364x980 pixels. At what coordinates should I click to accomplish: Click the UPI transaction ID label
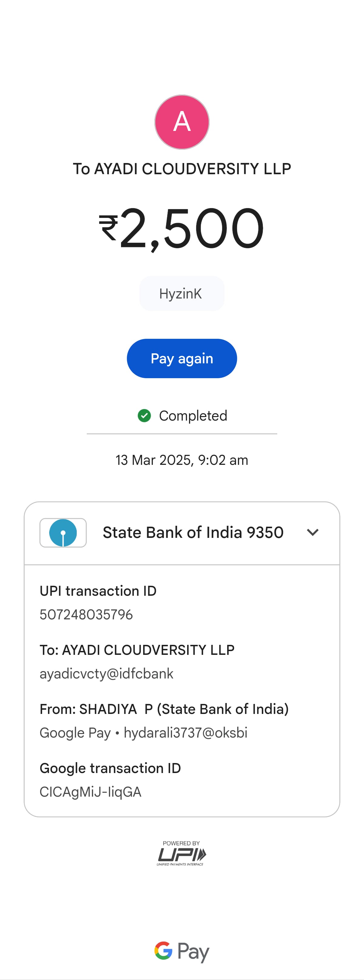point(98,591)
